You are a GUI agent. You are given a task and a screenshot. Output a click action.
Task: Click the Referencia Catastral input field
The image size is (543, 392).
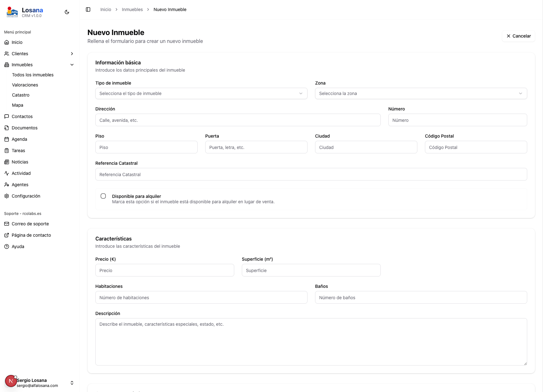tap(311, 175)
